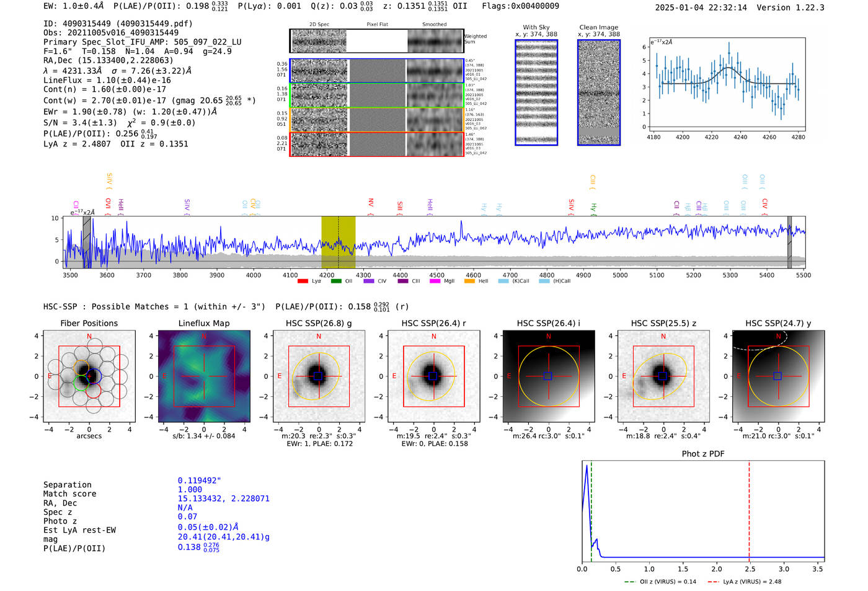This screenshot has width=868, height=591.
Task: Click the green OII legend swatch
Action: pos(335,282)
